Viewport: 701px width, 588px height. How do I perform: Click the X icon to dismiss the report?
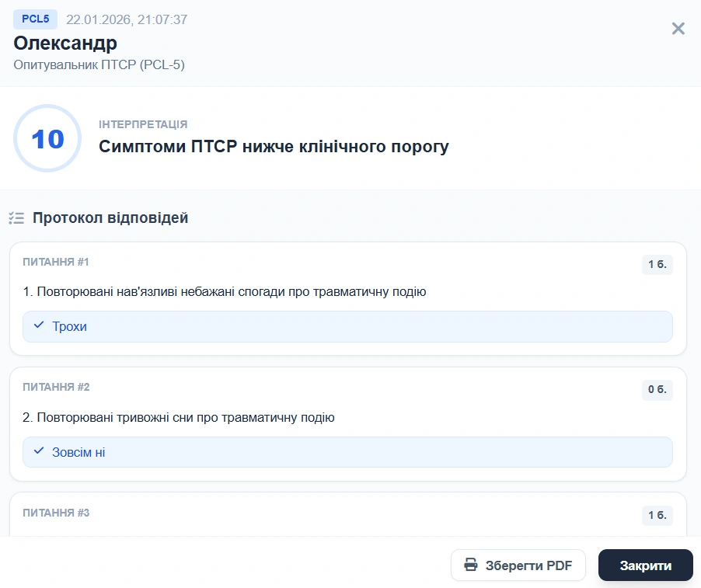click(678, 28)
